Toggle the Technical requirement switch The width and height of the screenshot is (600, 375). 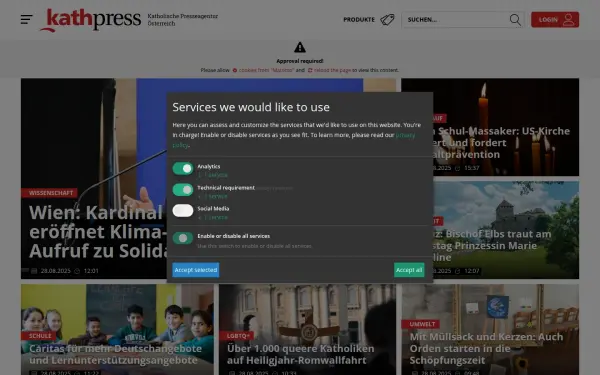(183, 189)
